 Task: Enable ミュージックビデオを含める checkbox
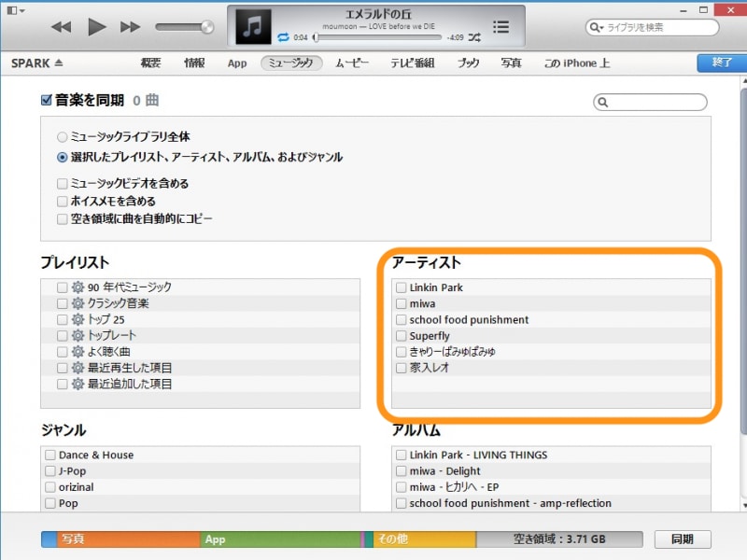point(62,184)
